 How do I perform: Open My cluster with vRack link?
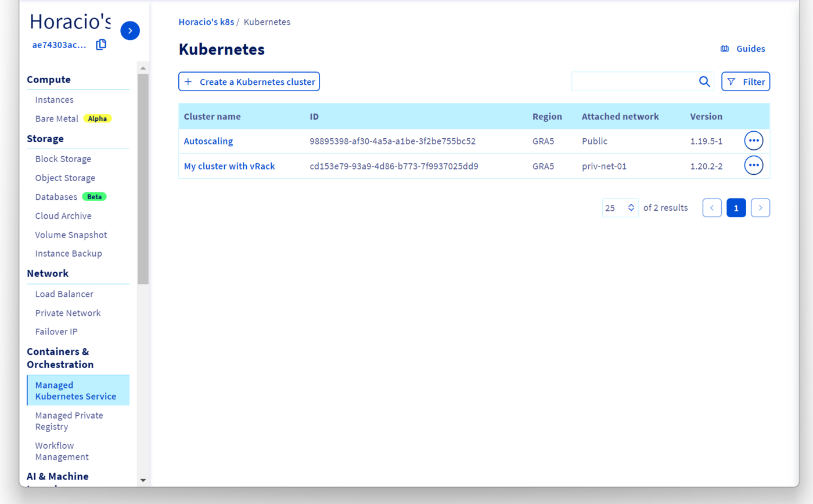[229, 166]
